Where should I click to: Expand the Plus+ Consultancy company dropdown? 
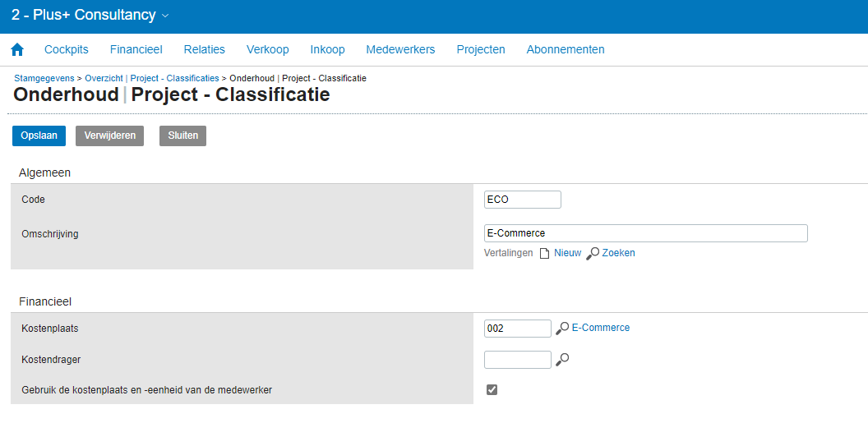point(165,16)
